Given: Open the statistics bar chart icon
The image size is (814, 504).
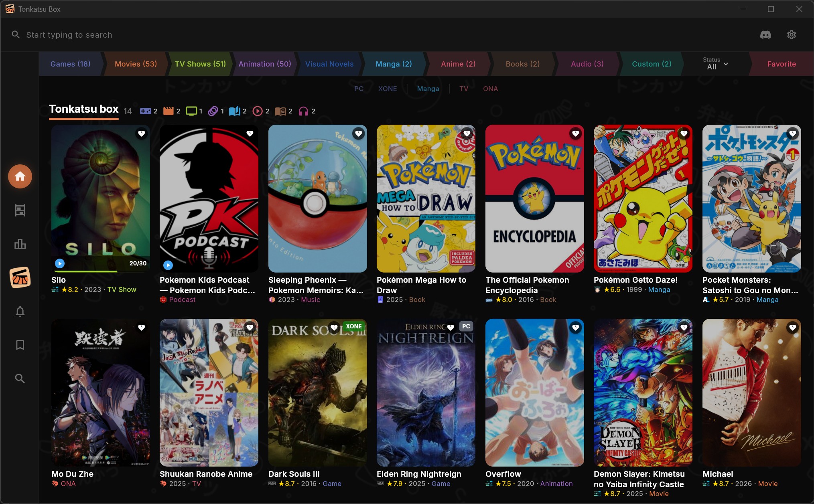Looking at the screenshot, I should 20,244.
